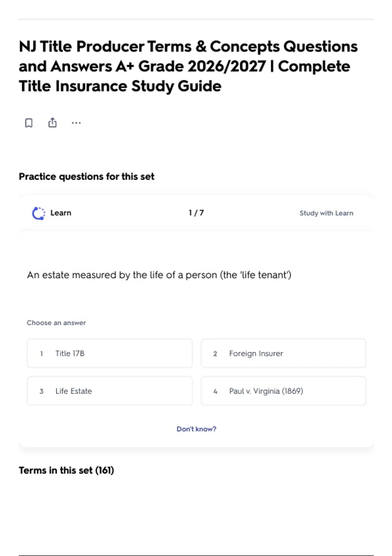
Task: Click the Practice questions for this set heading
Action: [x=87, y=177]
